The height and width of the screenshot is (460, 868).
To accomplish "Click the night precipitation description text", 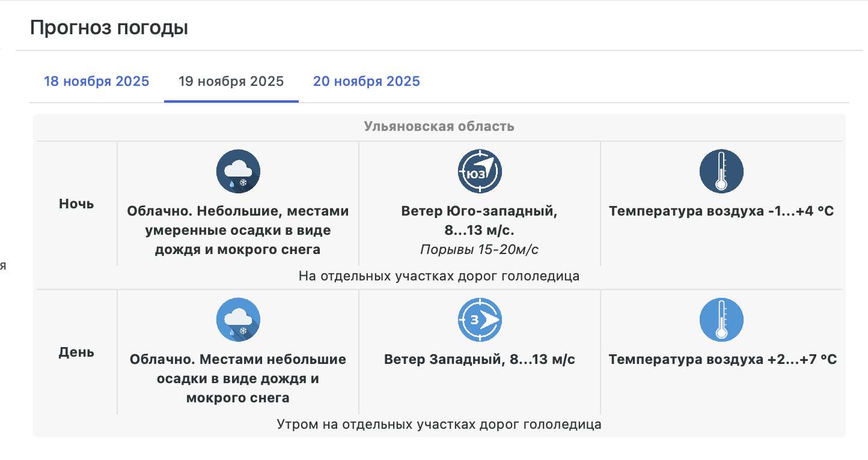I will click(238, 231).
